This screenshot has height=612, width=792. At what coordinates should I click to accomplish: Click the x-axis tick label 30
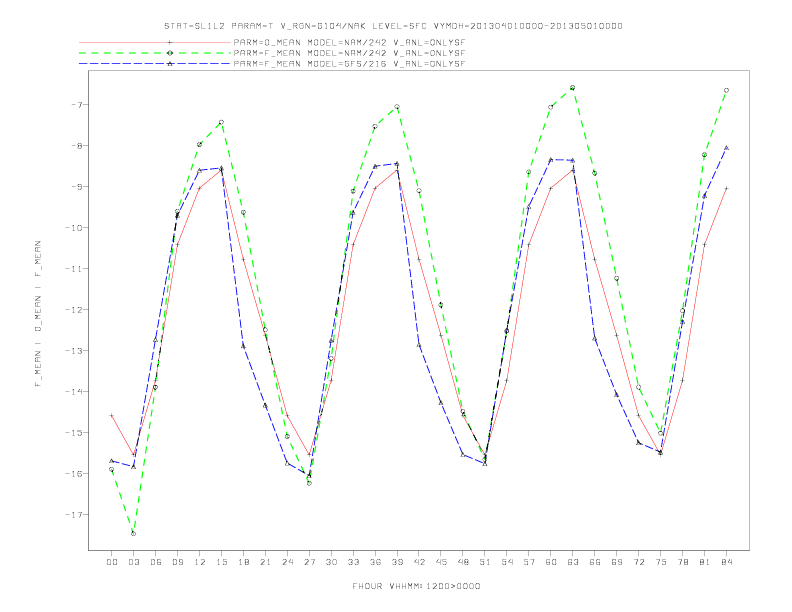(x=331, y=562)
